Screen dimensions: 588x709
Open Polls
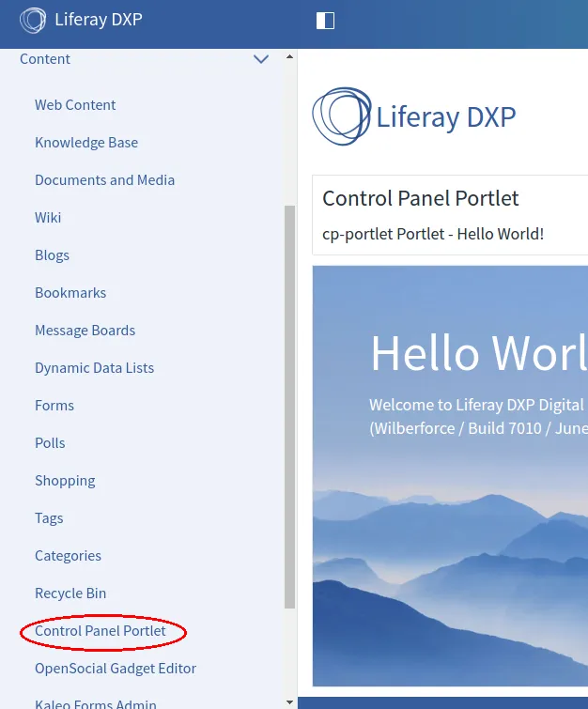coord(50,442)
